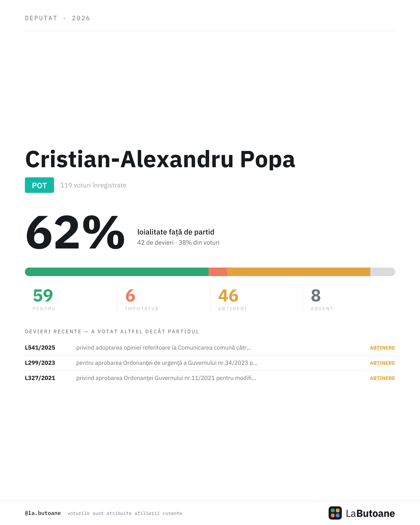The height and width of the screenshot is (525, 420).
Task: Open the L541/2025 law entry
Action: tap(210, 347)
